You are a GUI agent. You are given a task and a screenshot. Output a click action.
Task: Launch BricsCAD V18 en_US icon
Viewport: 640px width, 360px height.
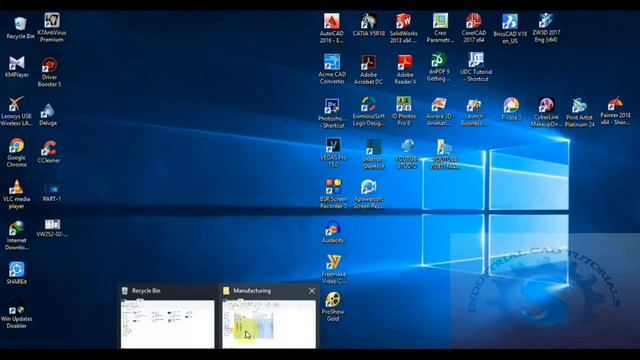(x=510, y=29)
